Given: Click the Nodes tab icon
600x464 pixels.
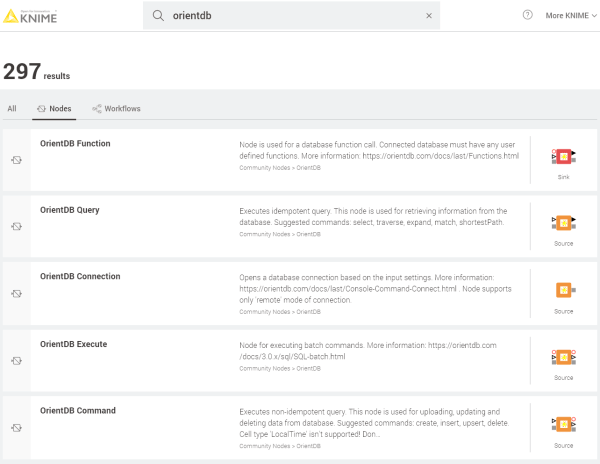Looking at the screenshot, I should coord(41,109).
